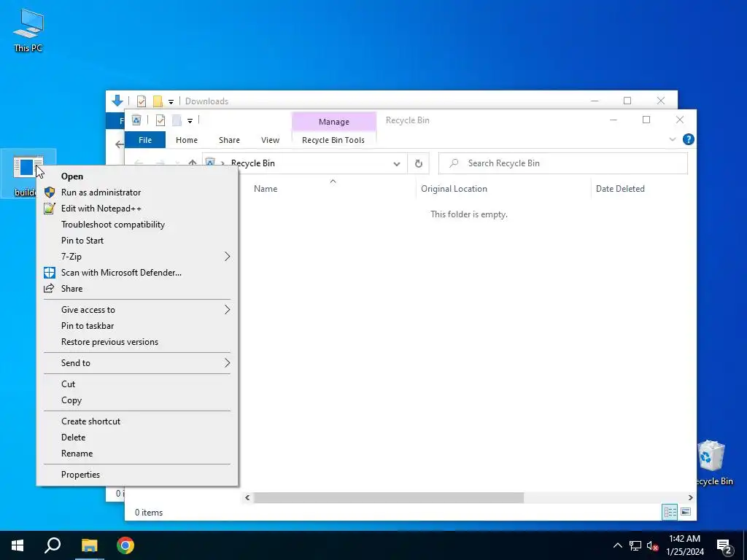Open the File tab in Recycle Bin

pyautogui.click(x=145, y=140)
